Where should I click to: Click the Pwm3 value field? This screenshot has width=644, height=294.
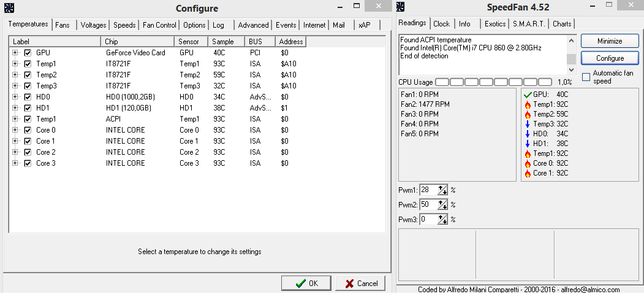[428, 220]
